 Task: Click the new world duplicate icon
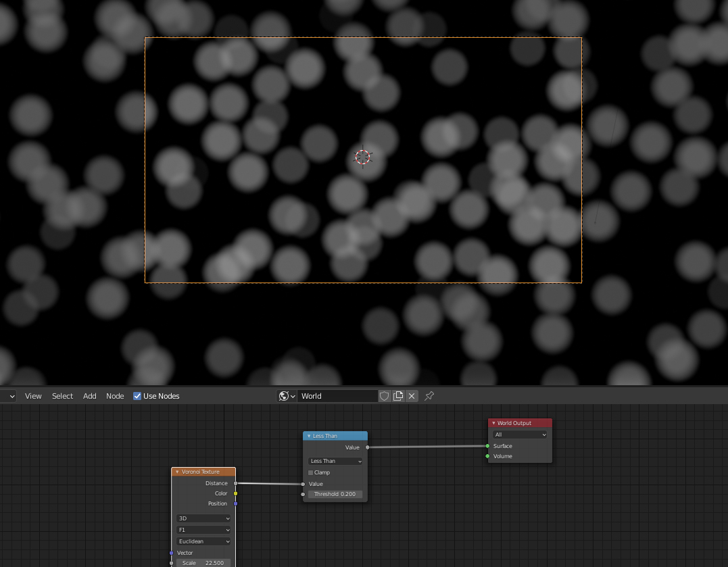click(x=398, y=396)
